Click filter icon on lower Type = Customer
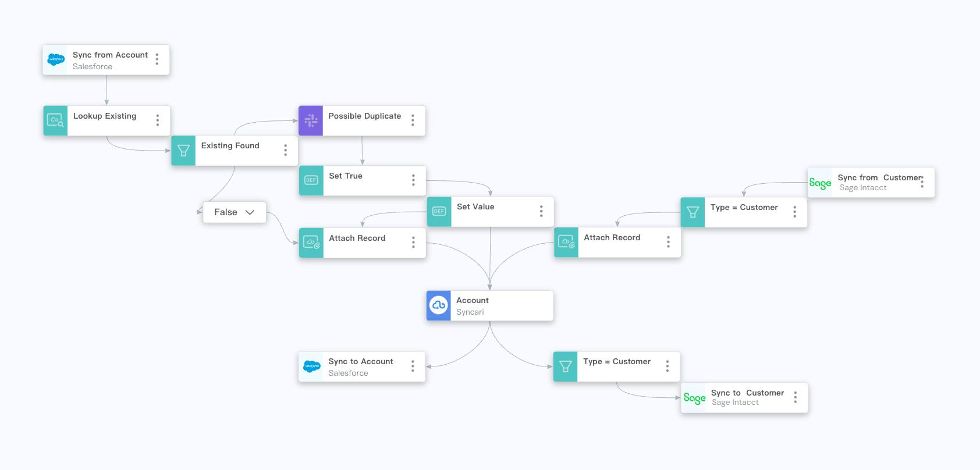The image size is (980, 470). (x=565, y=366)
